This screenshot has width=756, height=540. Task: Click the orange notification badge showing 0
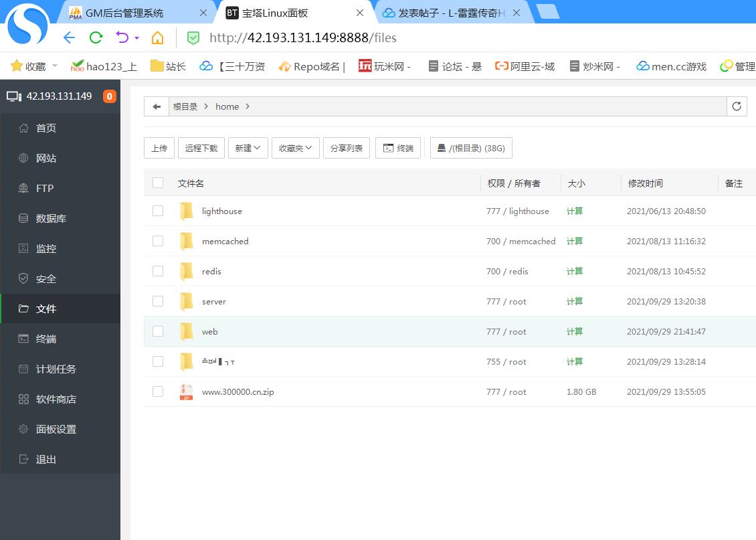pos(110,96)
